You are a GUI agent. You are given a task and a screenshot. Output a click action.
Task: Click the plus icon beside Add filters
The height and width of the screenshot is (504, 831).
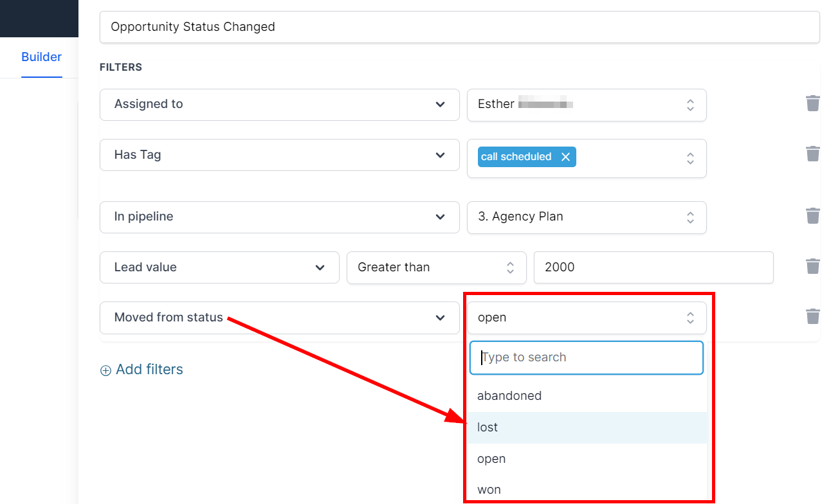coord(105,370)
